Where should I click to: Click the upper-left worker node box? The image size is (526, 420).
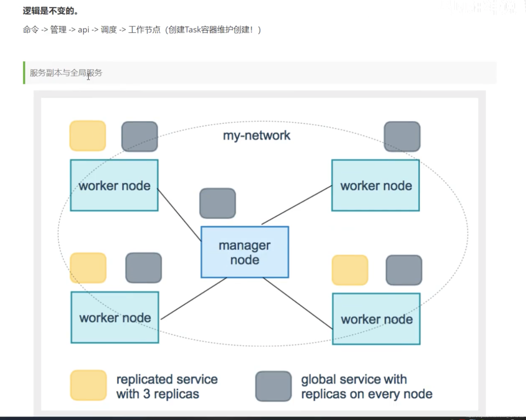[x=114, y=186]
